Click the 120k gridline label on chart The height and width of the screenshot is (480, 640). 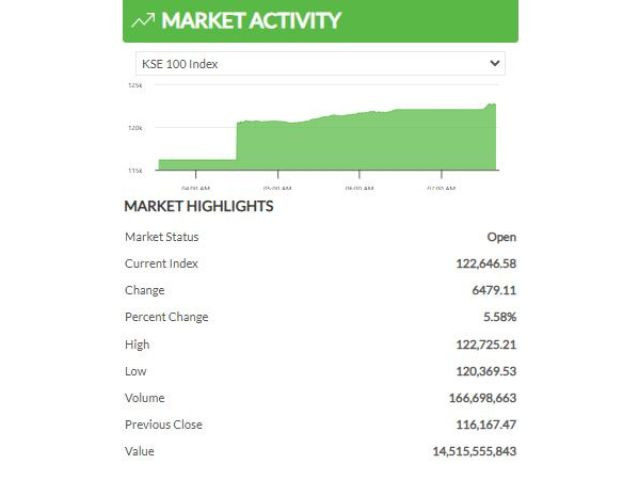pos(135,128)
